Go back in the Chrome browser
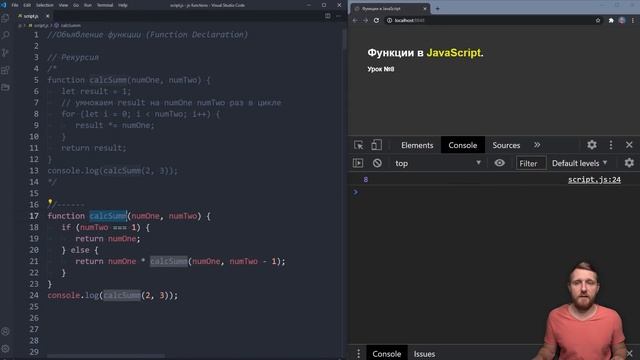The image size is (640, 360). [355, 20]
